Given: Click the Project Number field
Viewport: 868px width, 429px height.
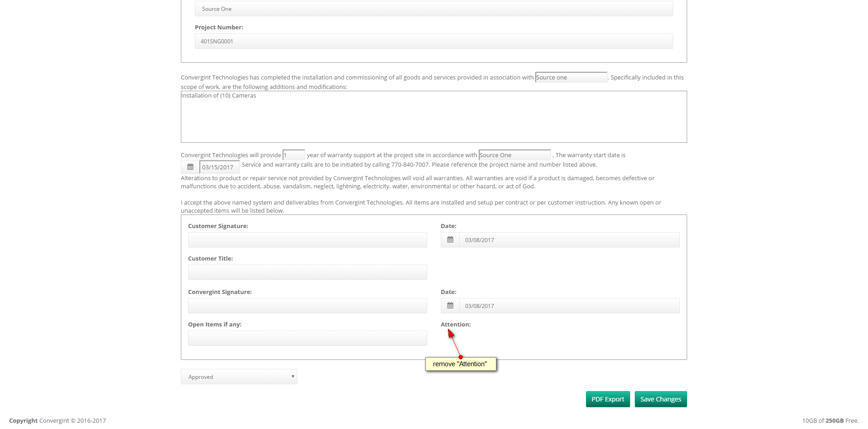Looking at the screenshot, I should tap(434, 41).
